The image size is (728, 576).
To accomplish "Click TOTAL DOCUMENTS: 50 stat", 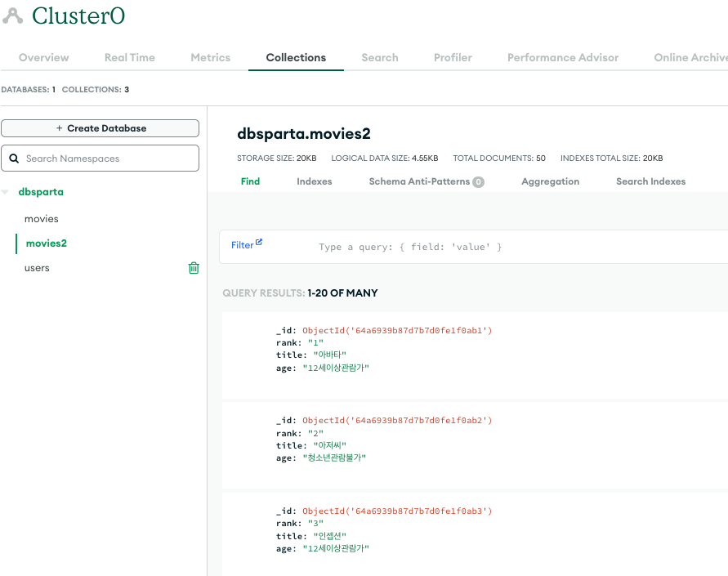I will point(499,159).
